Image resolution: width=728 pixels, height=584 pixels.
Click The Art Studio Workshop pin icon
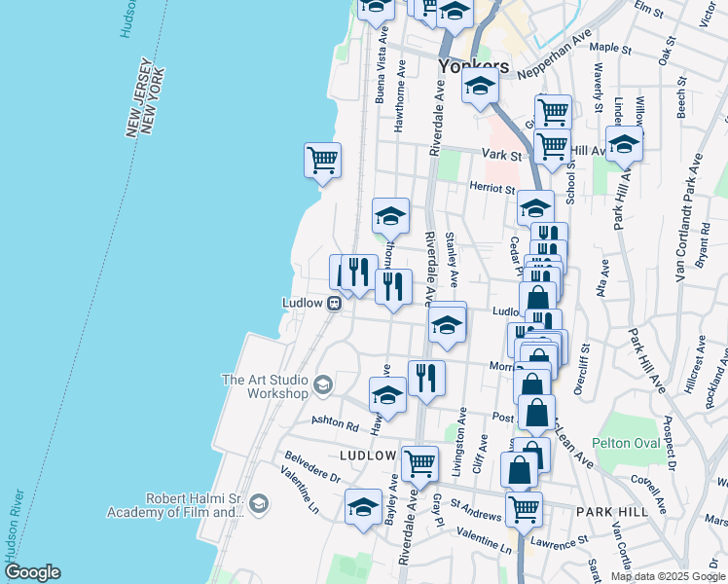321,386
